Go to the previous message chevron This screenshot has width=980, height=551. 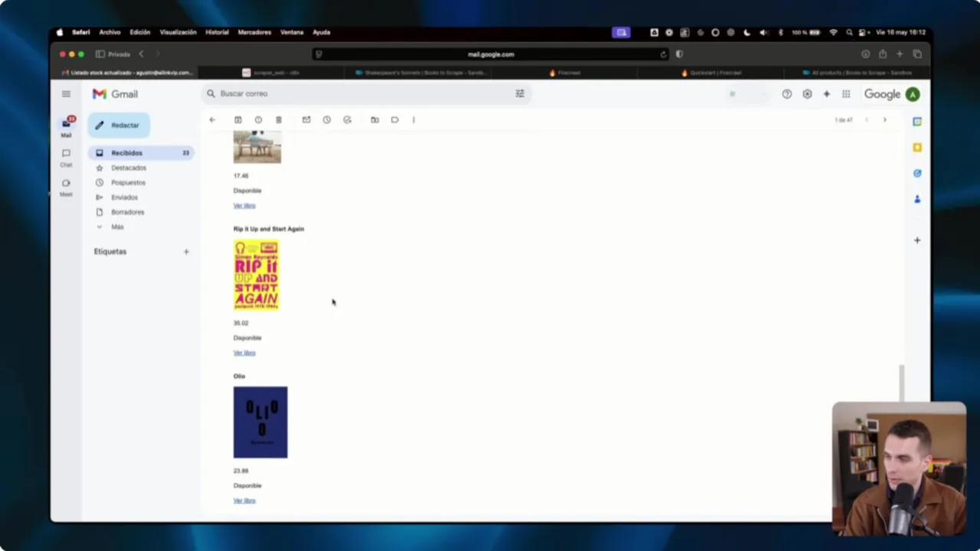coord(867,120)
